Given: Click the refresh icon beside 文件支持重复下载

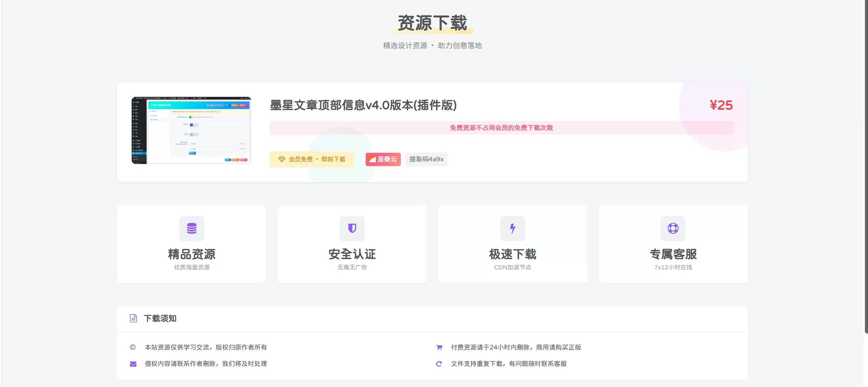Looking at the screenshot, I should click(439, 364).
